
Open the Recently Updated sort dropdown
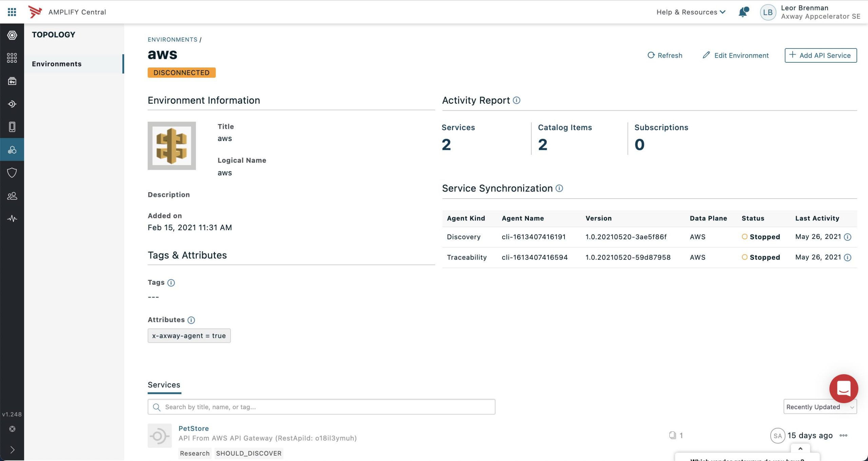pos(820,407)
